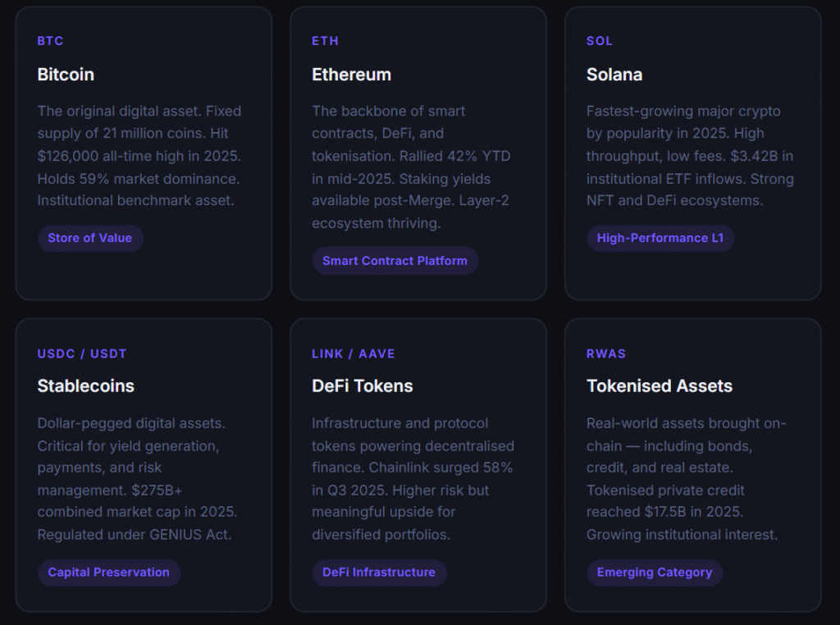Select the Smart Contract Platform tag

(395, 261)
